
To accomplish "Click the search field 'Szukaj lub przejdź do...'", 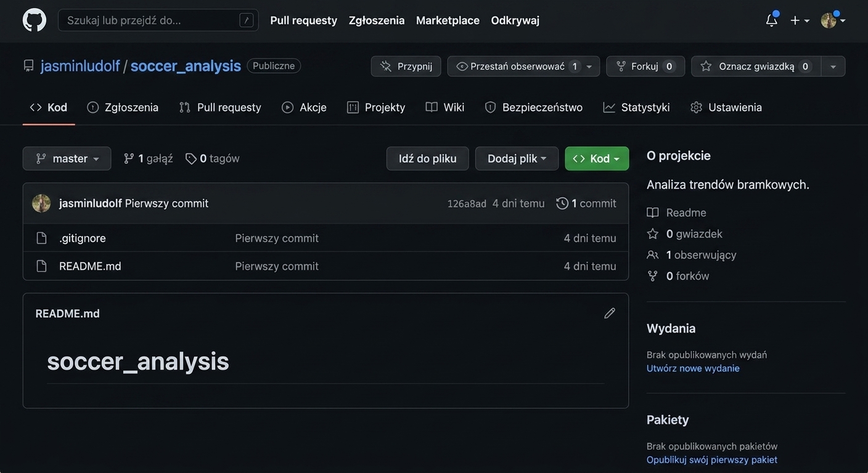I will pos(158,20).
